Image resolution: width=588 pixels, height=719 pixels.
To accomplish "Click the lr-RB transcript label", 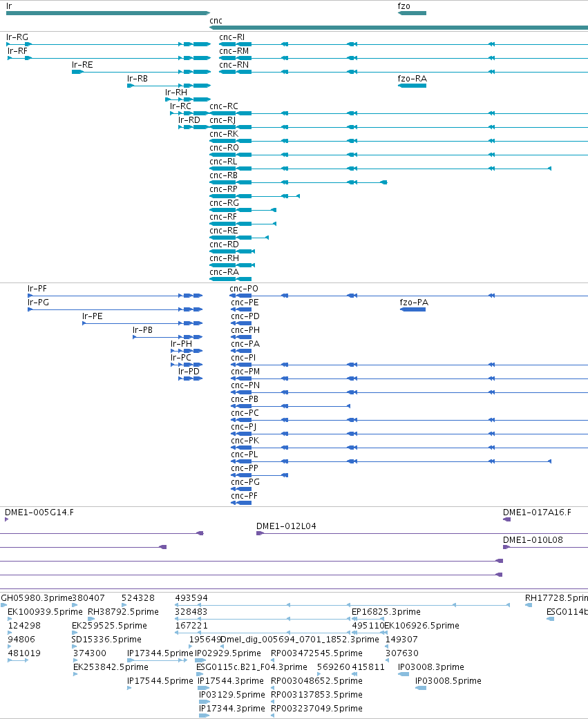I will point(137,79).
